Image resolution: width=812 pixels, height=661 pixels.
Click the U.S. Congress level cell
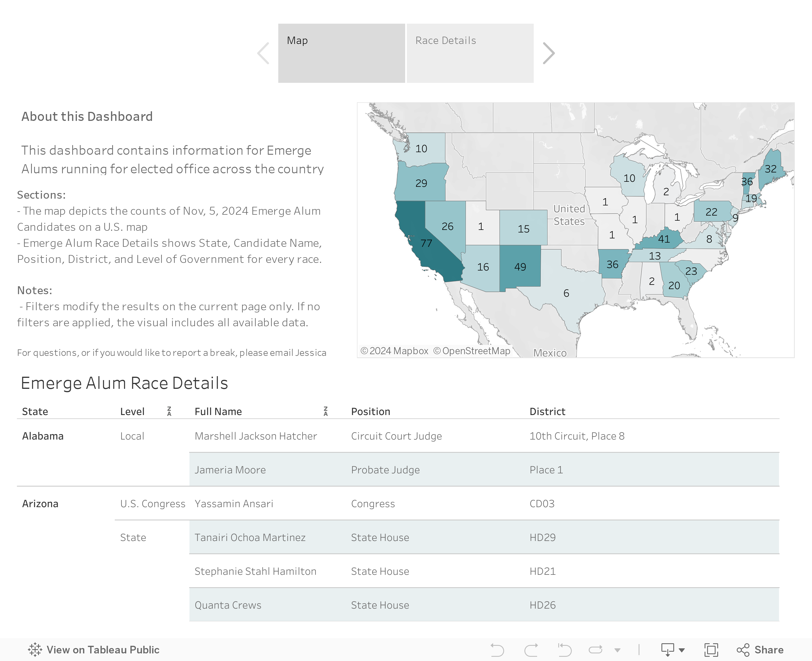(153, 503)
